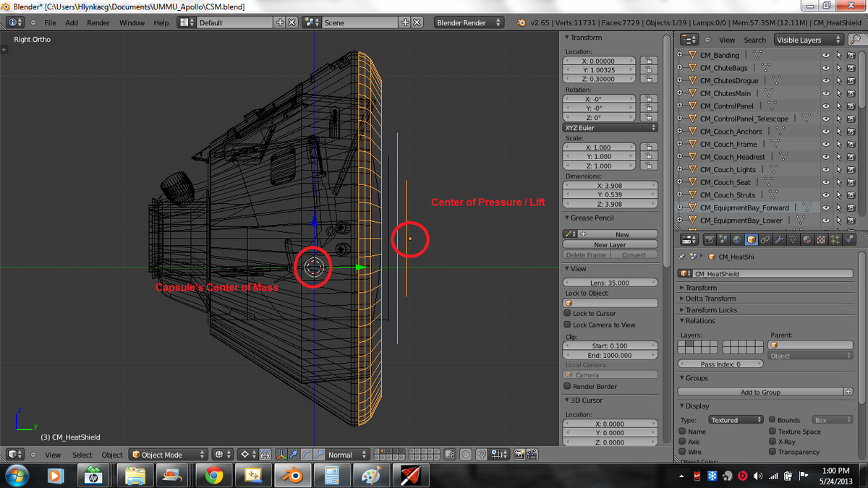868x488 pixels.
Task: Open the Render properties tab camera icon
Action: click(x=710, y=239)
